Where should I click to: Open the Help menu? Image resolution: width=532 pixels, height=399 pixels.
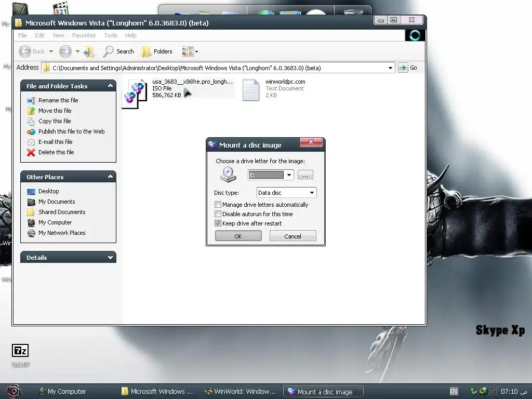tap(130, 35)
